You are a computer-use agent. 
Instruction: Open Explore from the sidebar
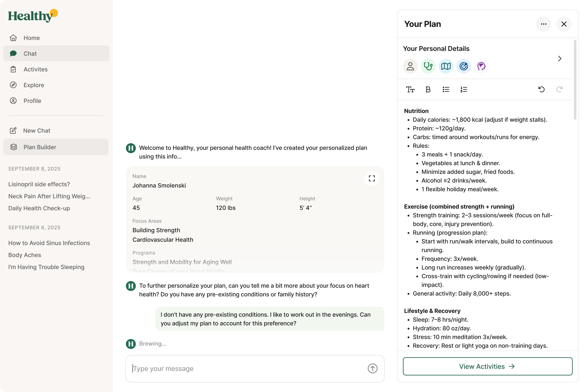click(56, 85)
